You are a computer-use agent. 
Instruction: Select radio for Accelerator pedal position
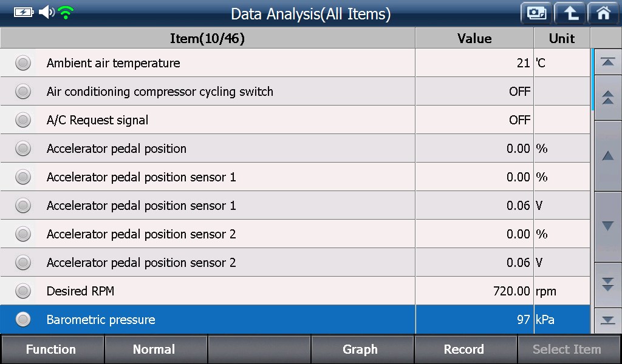tap(23, 149)
